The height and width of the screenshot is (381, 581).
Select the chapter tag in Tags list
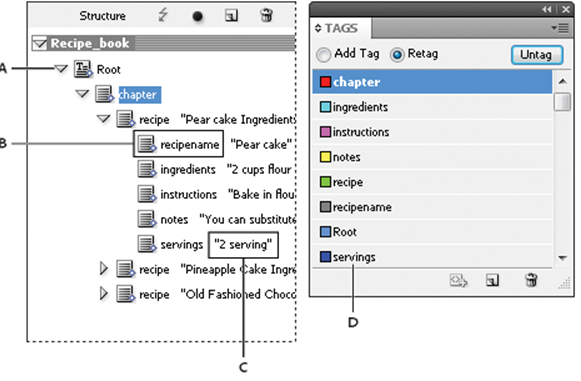[x=432, y=82]
